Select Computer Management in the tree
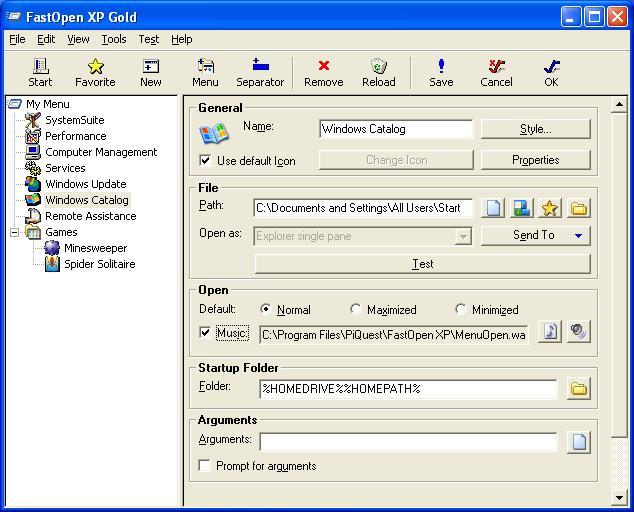This screenshot has width=634, height=512. 101,152
